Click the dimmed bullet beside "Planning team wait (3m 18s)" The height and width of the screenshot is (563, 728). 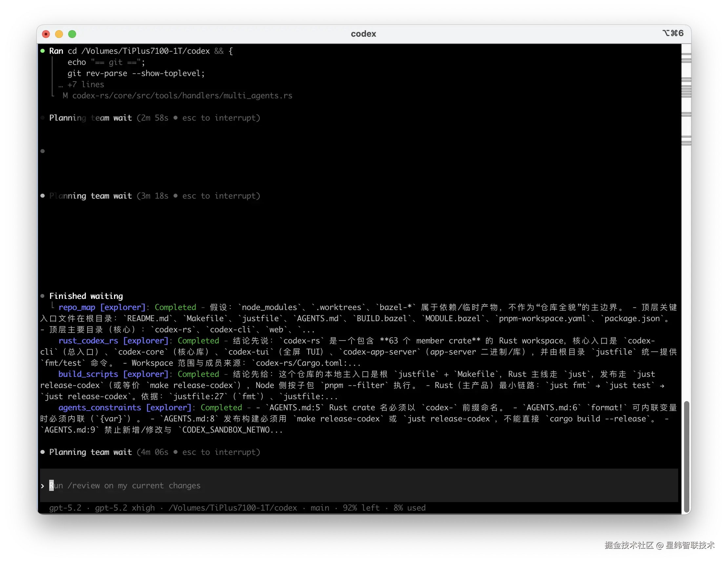pos(43,196)
